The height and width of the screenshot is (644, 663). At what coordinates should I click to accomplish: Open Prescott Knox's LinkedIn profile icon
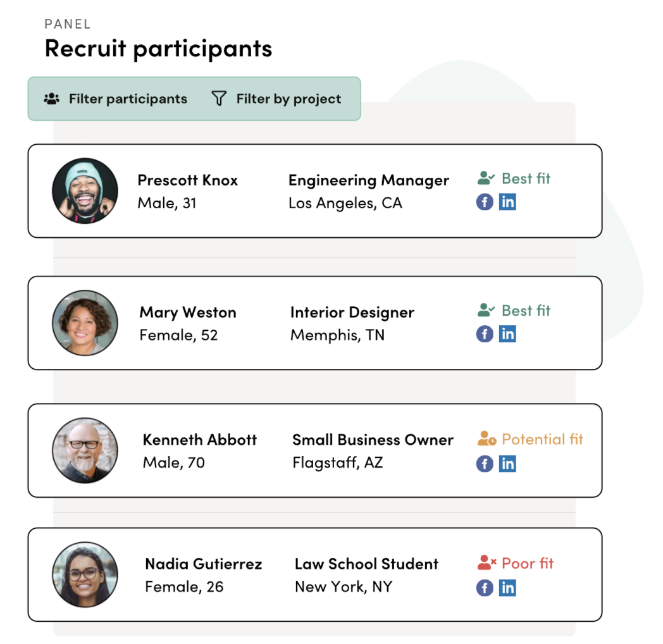tap(507, 201)
